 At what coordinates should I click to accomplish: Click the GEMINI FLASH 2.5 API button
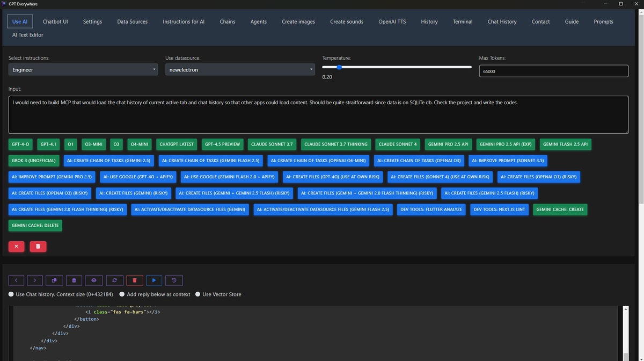[566, 144]
